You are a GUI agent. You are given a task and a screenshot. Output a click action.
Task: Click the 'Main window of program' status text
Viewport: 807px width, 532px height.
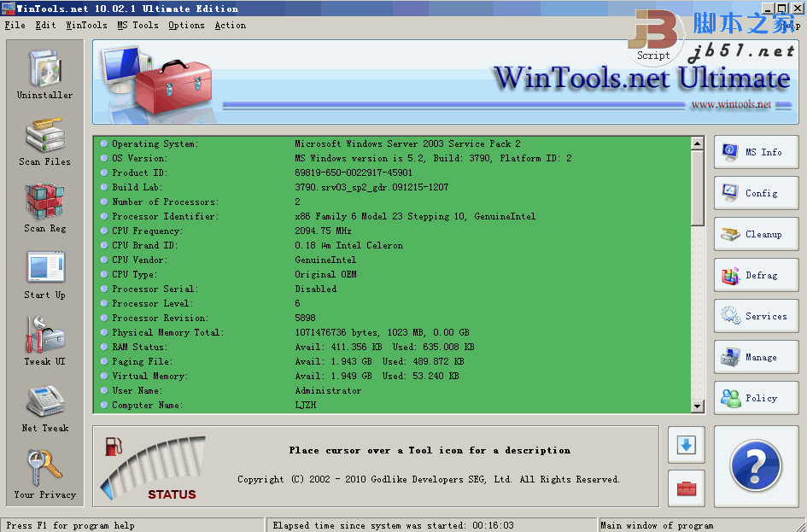coord(657,525)
